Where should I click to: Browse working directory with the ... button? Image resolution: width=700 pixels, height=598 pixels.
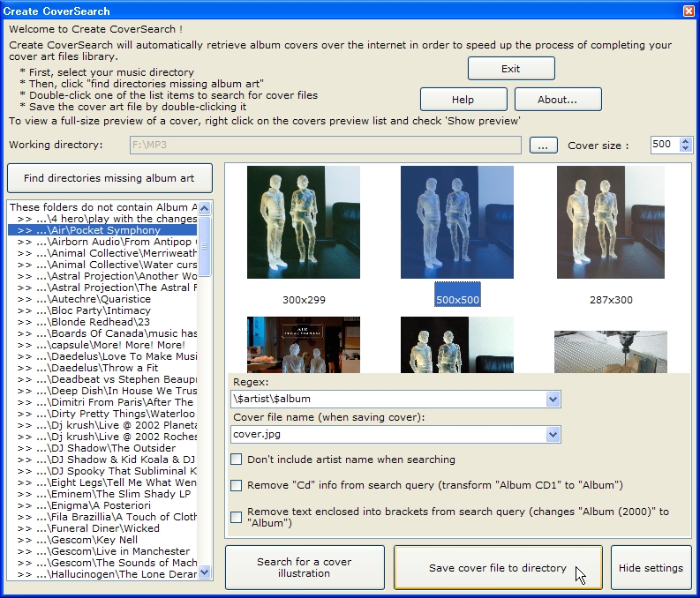click(543, 146)
